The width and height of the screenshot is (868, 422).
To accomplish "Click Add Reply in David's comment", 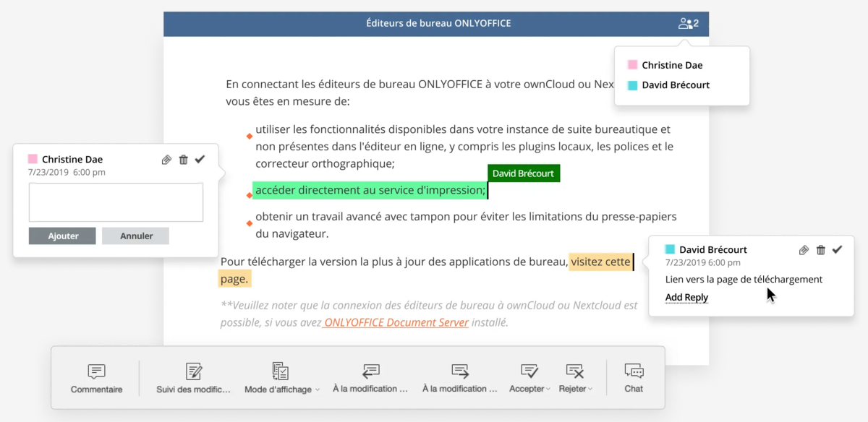I will 686,297.
